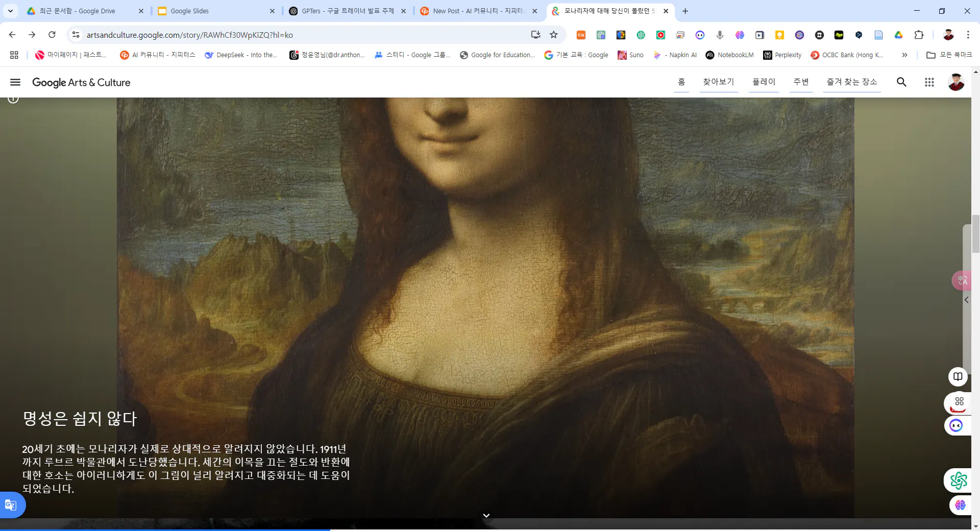
Task: Click the orange EX extension icon
Action: 581,35
